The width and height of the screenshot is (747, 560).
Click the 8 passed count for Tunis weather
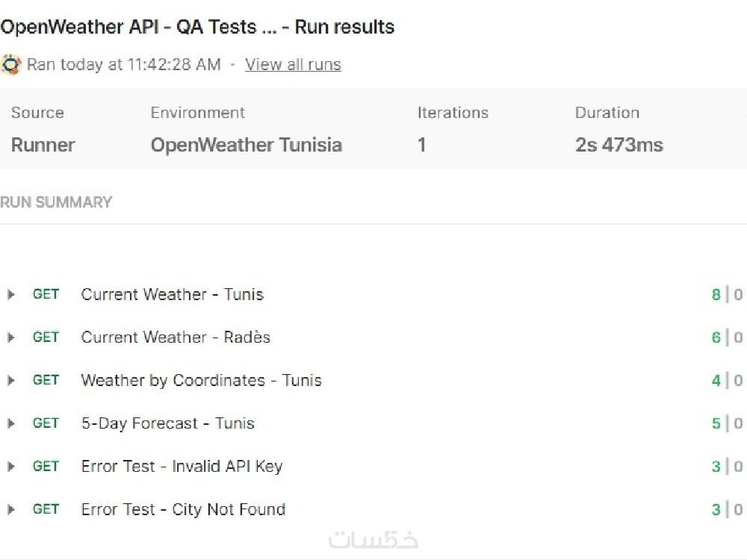[x=716, y=295]
